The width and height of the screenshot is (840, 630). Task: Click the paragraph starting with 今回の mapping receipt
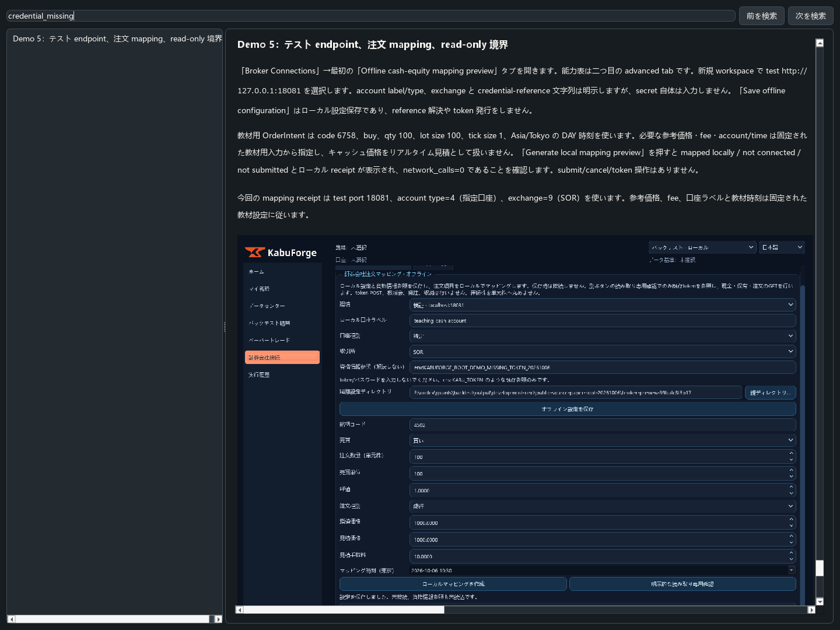click(x=523, y=206)
